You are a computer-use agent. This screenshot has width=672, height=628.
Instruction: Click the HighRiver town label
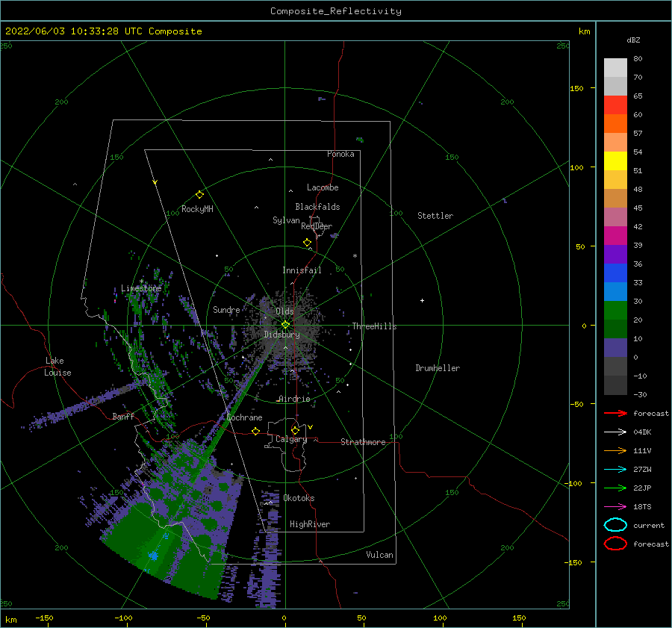click(310, 524)
